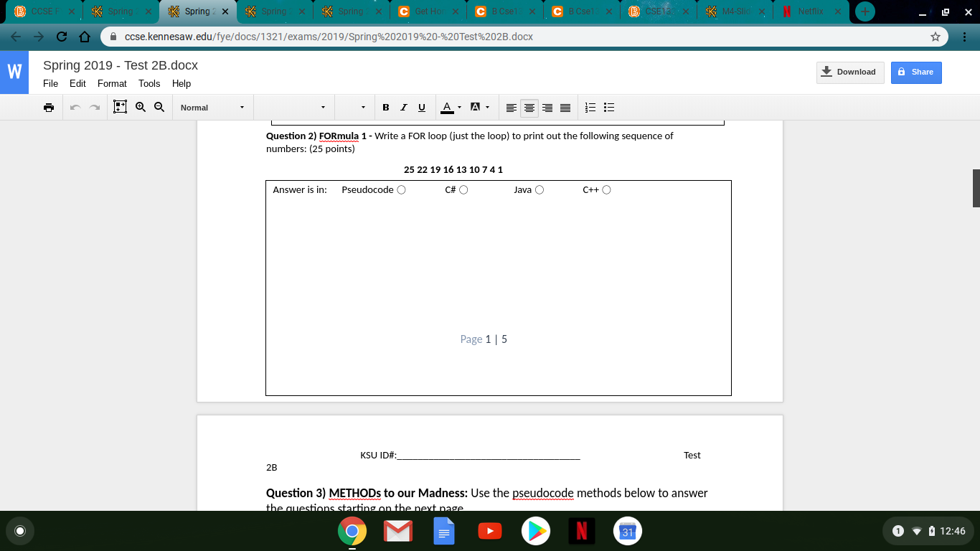
Task: Launch Gmail from the shelf
Action: pyautogui.click(x=397, y=532)
